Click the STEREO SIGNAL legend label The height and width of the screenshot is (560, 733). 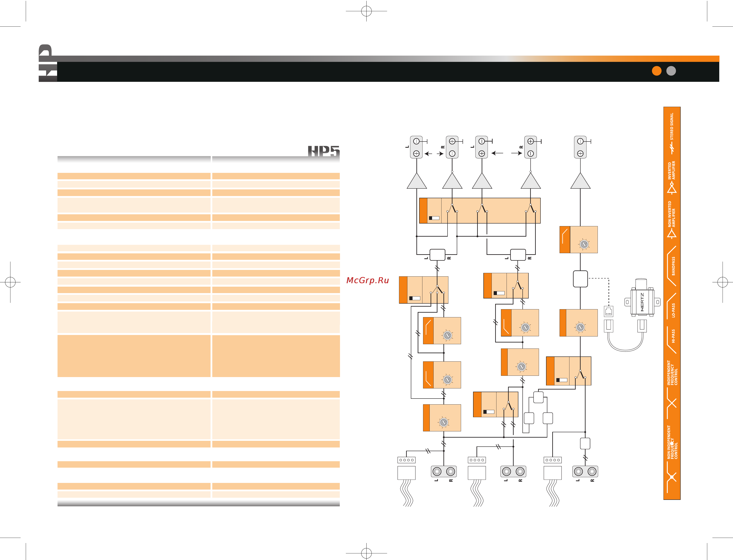[672, 126]
